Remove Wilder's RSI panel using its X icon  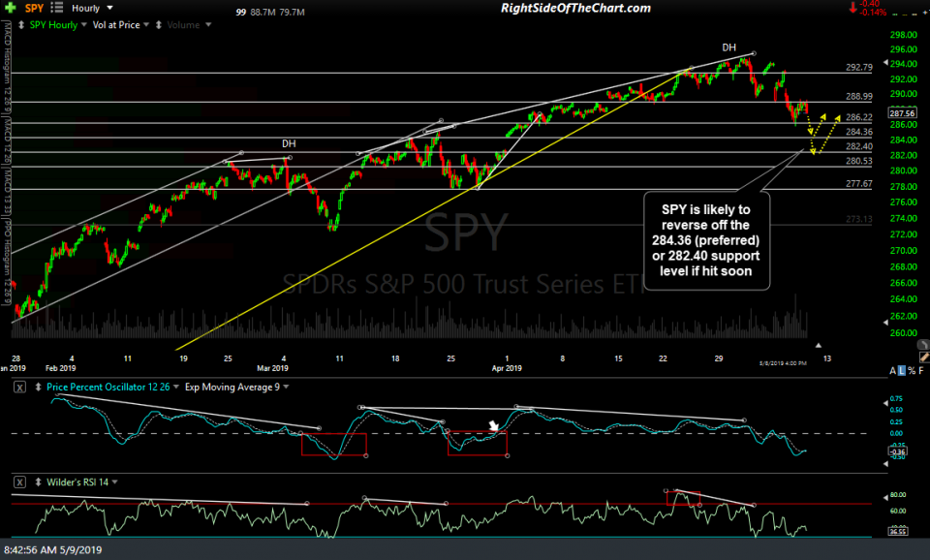coord(20,482)
